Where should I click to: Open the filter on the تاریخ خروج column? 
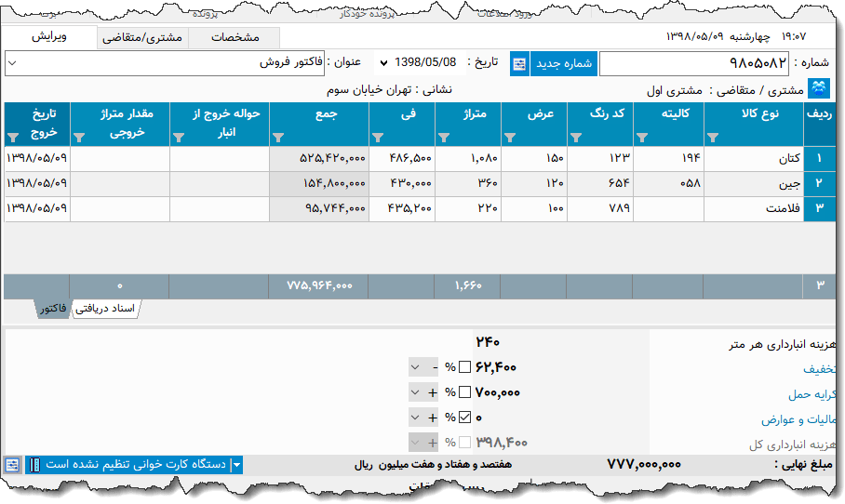click(13, 138)
